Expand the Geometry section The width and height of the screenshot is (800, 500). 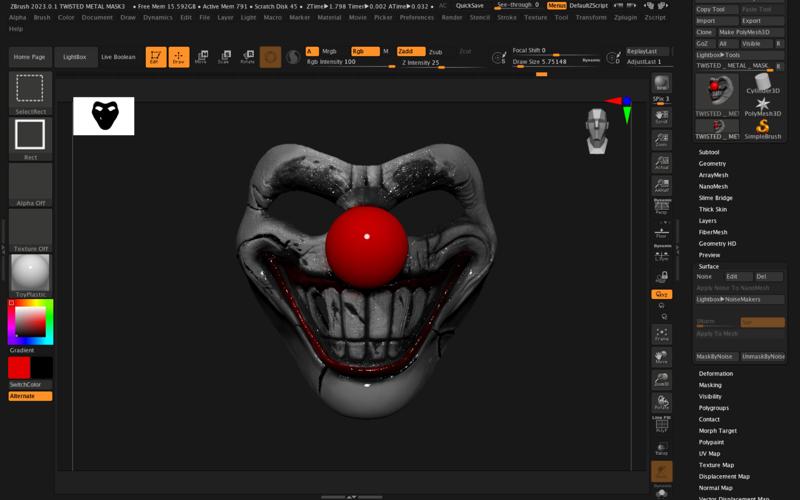[x=712, y=164]
